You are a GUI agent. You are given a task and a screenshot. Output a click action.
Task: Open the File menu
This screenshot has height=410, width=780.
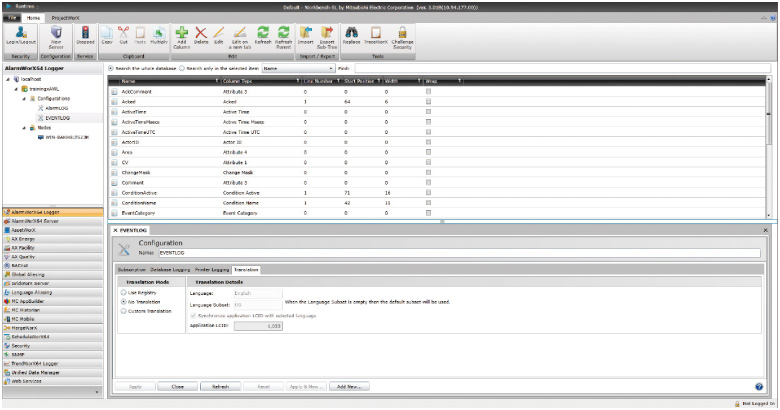point(12,18)
